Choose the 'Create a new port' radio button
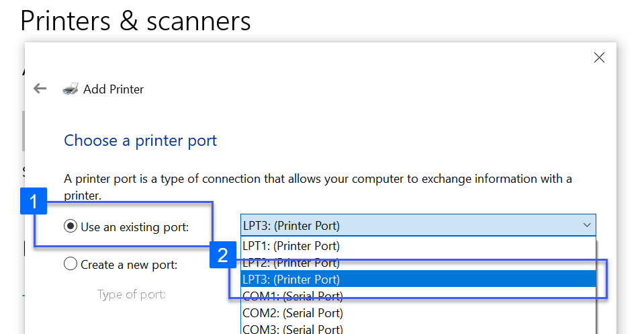 [x=71, y=265]
